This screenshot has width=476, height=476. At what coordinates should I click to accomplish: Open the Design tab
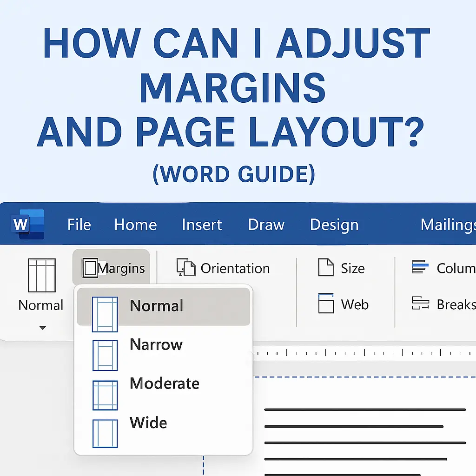(334, 225)
